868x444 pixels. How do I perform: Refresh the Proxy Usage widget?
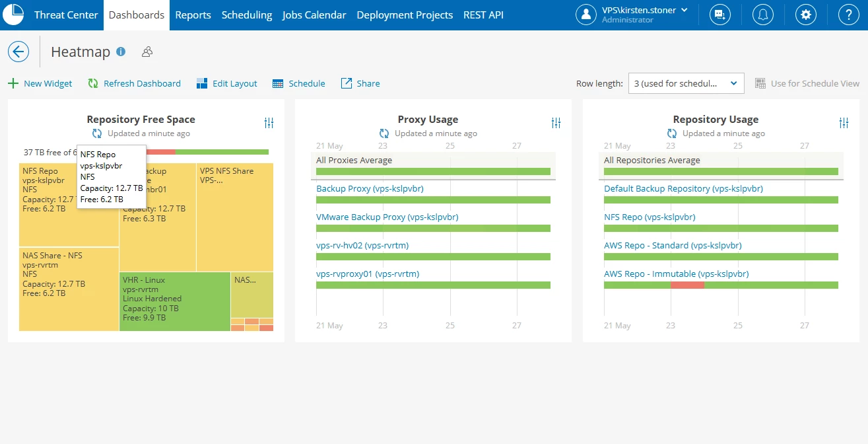coord(384,133)
